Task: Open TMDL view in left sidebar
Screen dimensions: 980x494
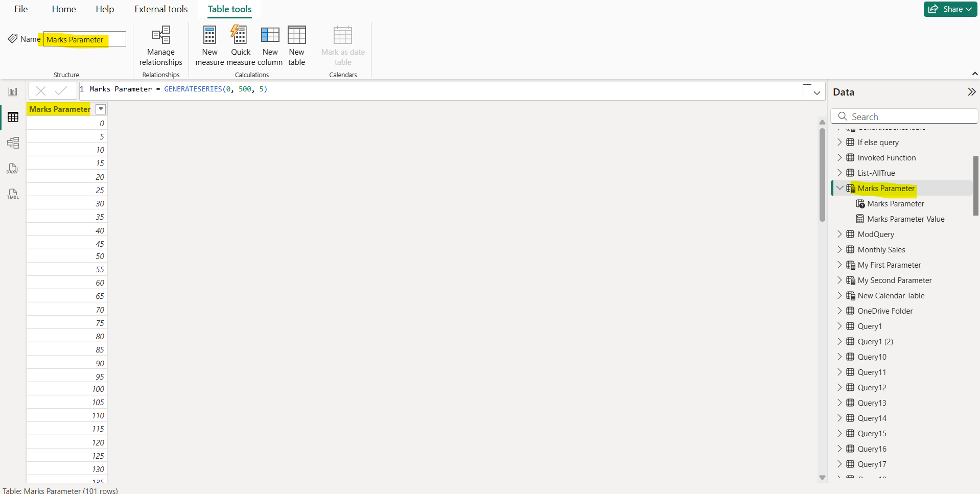Action: pyautogui.click(x=13, y=194)
